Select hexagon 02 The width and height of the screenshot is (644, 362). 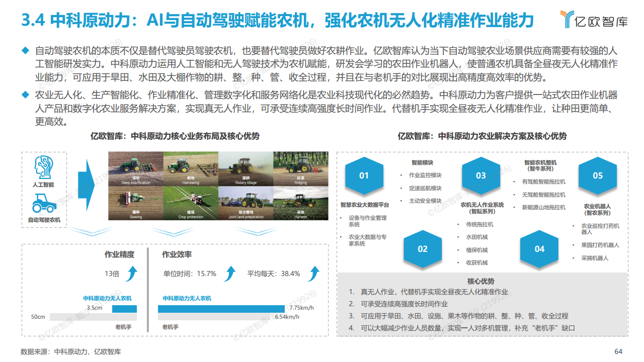(x=423, y=248)
